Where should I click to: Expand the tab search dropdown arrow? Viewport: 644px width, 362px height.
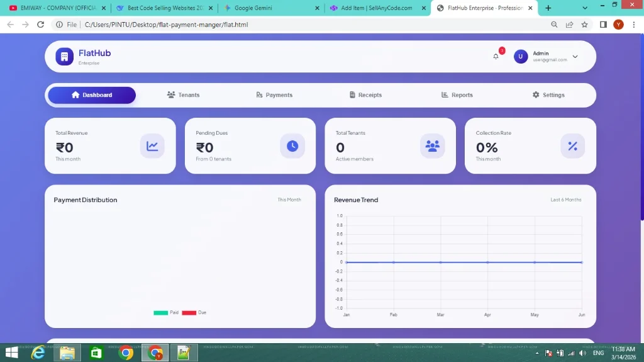pos(585,8)
